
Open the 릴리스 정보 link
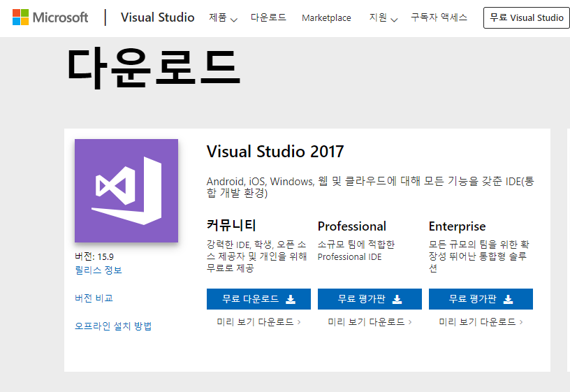(x=98, y=270)
